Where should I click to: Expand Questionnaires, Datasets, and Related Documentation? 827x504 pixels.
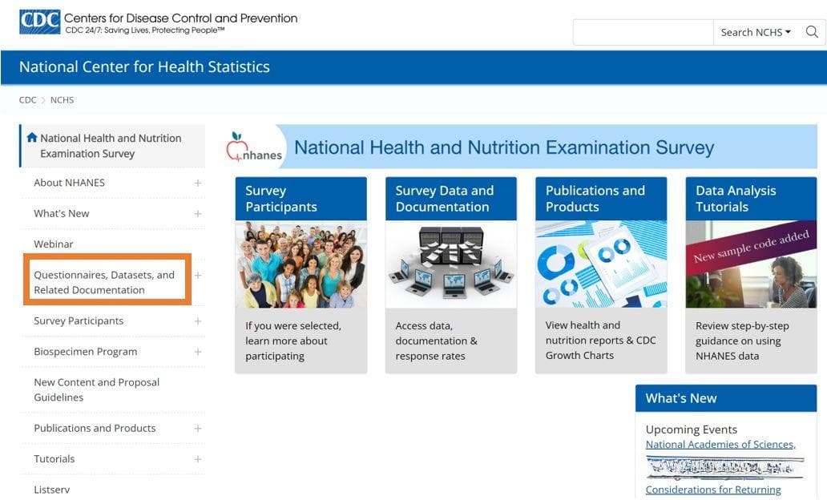(x=198, y=275)
